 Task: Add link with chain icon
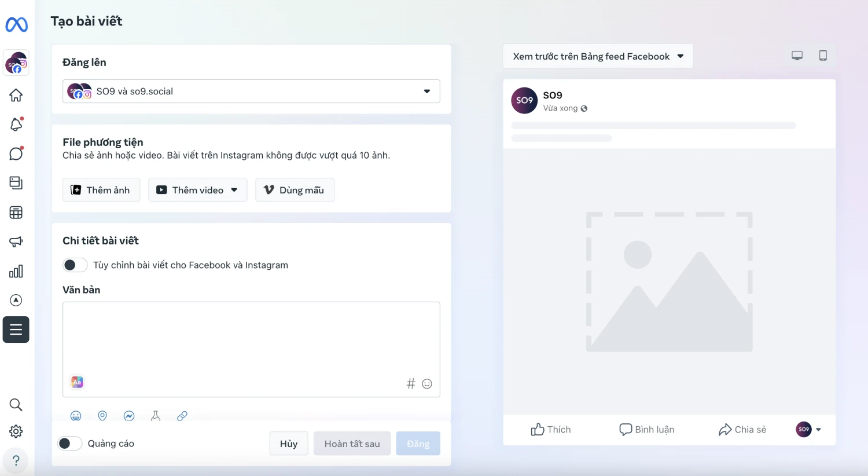182,416
